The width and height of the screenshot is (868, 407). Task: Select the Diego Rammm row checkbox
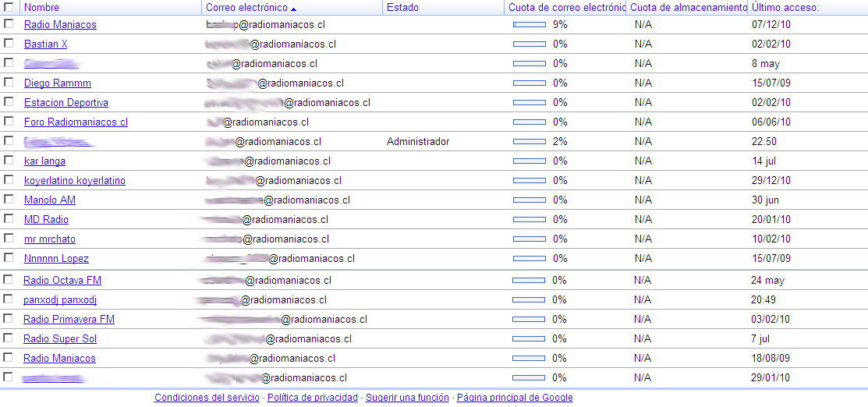pos(9,82)
